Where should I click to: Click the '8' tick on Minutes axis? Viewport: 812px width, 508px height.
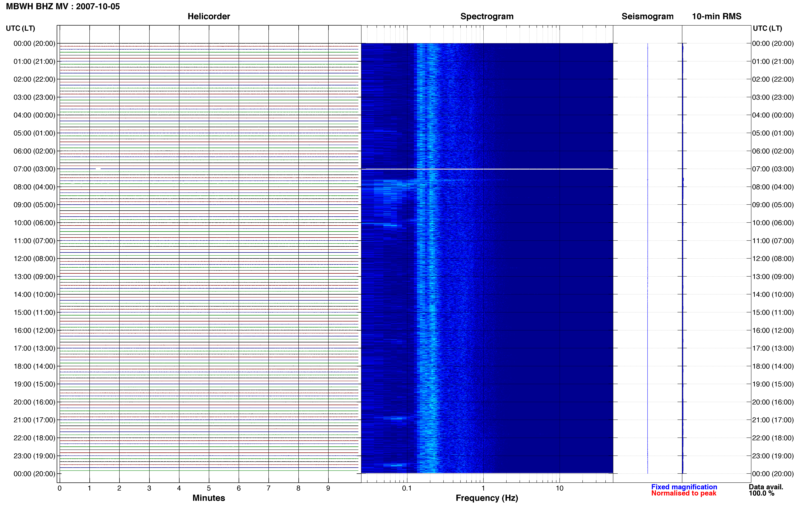pos(298,488)
